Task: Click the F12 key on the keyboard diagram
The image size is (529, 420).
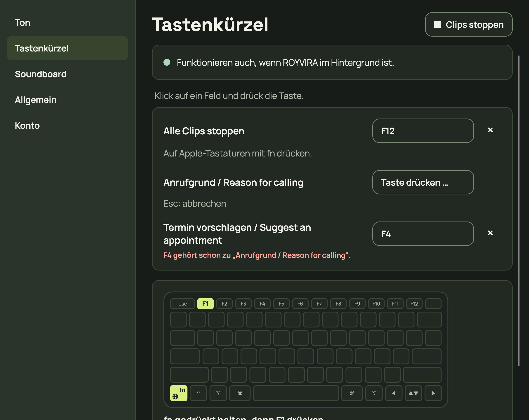Action: 414,304
